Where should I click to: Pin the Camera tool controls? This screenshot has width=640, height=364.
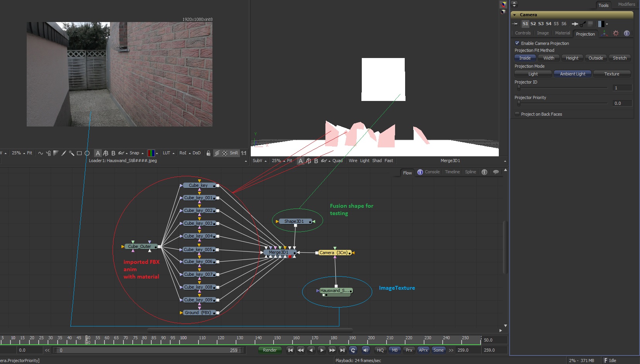coord(515,24)
